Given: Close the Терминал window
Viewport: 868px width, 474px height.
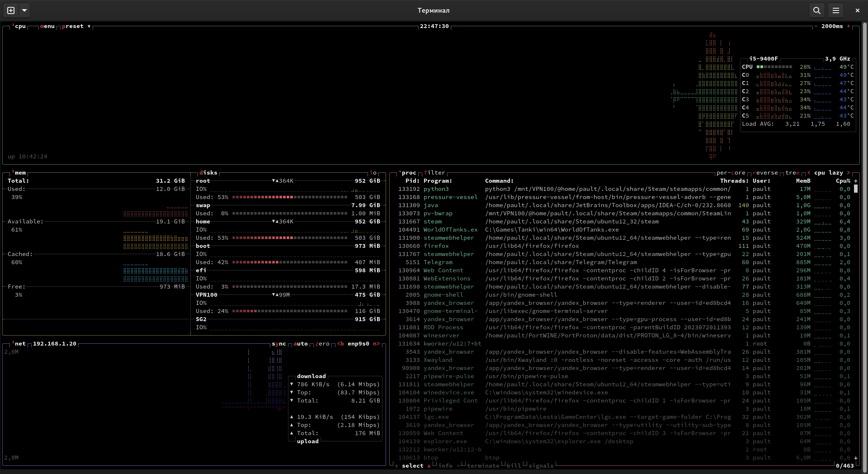Looking at the screenshot, I should (858, 10).
